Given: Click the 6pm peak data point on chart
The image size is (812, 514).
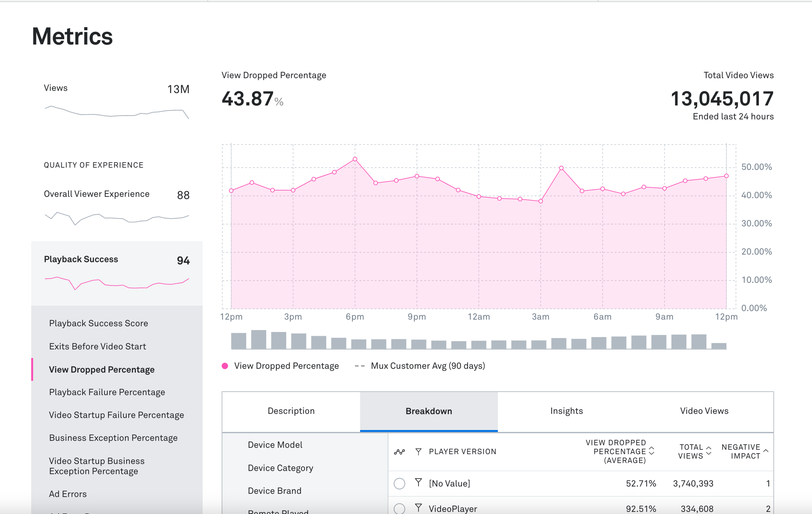Looking at the screenshot, I should 355,159.
